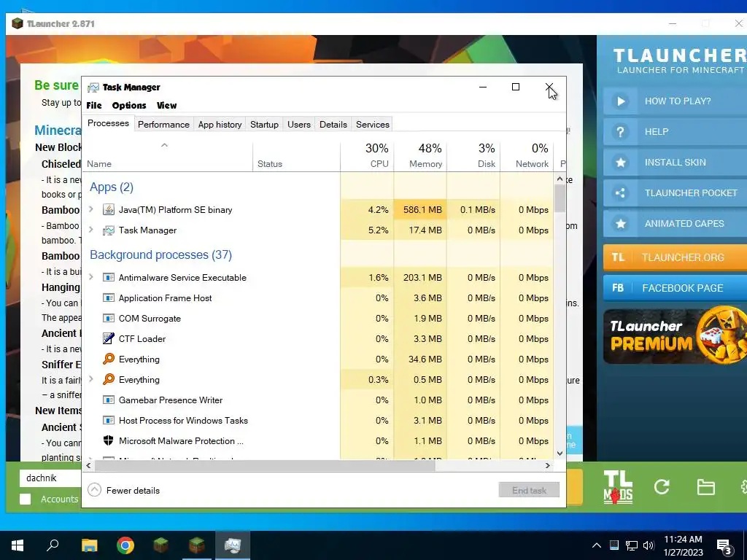Click the Microsoft Malware Protection shield icon
The width and height of the screenshot is (747, 560).
click(109, 440)
